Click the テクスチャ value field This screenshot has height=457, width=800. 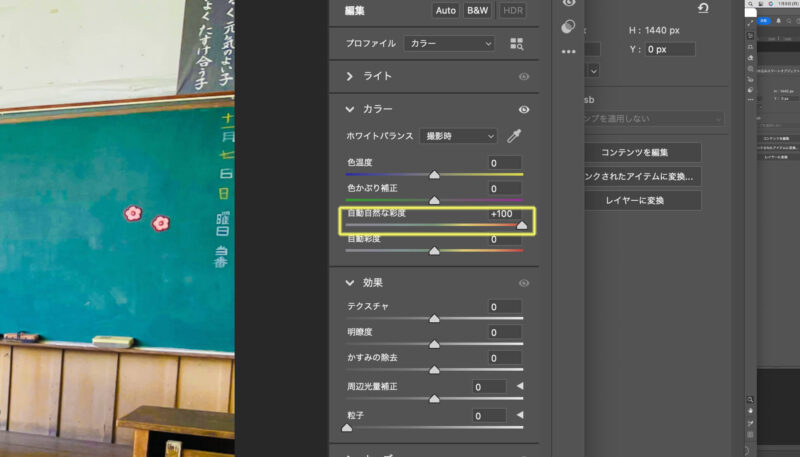(505, 307)
